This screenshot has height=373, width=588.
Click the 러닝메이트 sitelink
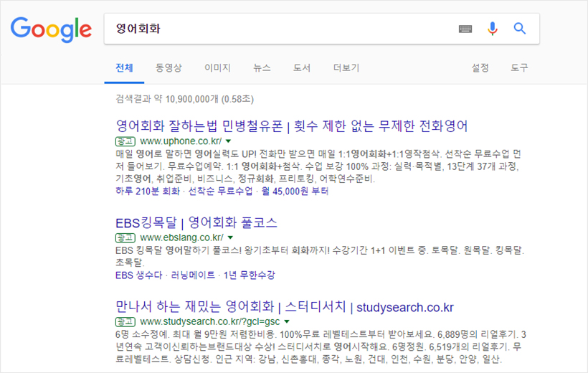click(x=193, y=275)
